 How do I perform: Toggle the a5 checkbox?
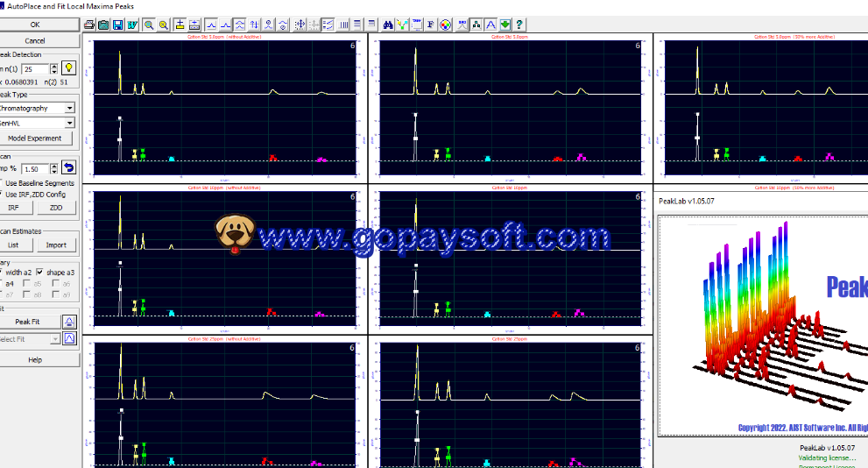(26, 284)
